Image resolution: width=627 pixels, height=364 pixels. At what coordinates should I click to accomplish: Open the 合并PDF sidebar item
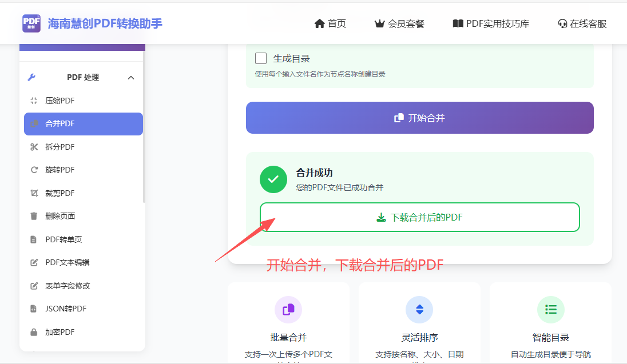pos(83,124)
